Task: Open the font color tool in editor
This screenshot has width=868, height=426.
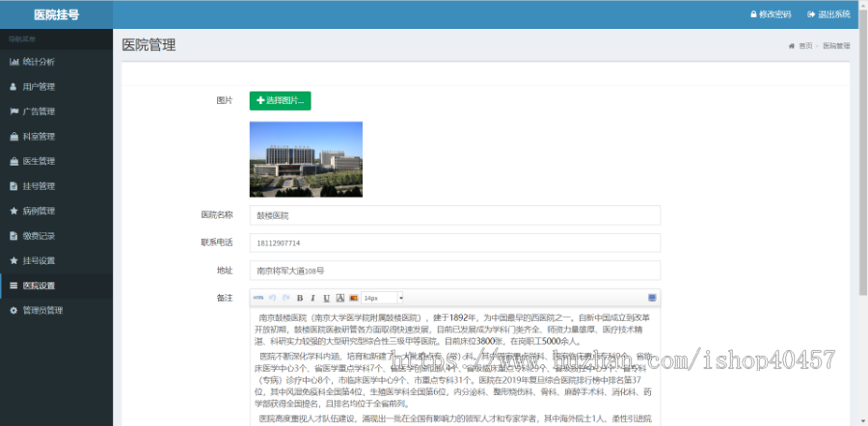Action: click(x=339, y=298)
